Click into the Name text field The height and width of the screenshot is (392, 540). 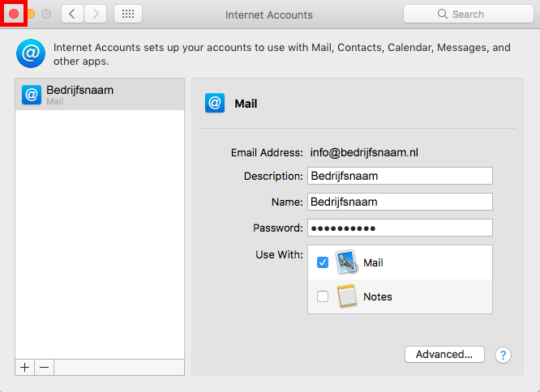pos(400,202)
